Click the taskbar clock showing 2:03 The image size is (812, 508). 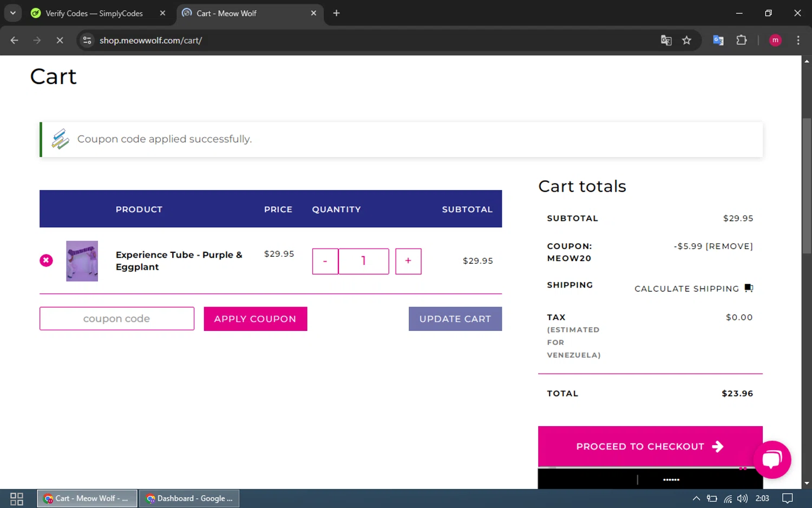coord(762,498)
